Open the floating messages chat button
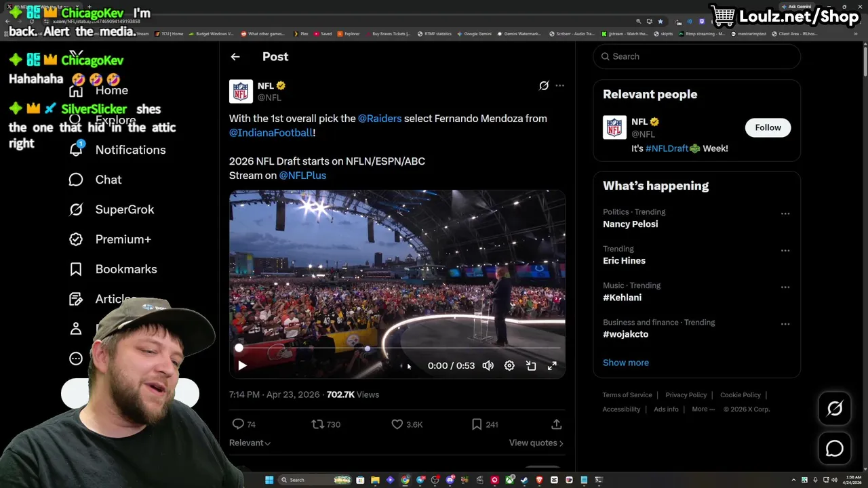Viewport: 868px width, 488px height. pos(835,449)
